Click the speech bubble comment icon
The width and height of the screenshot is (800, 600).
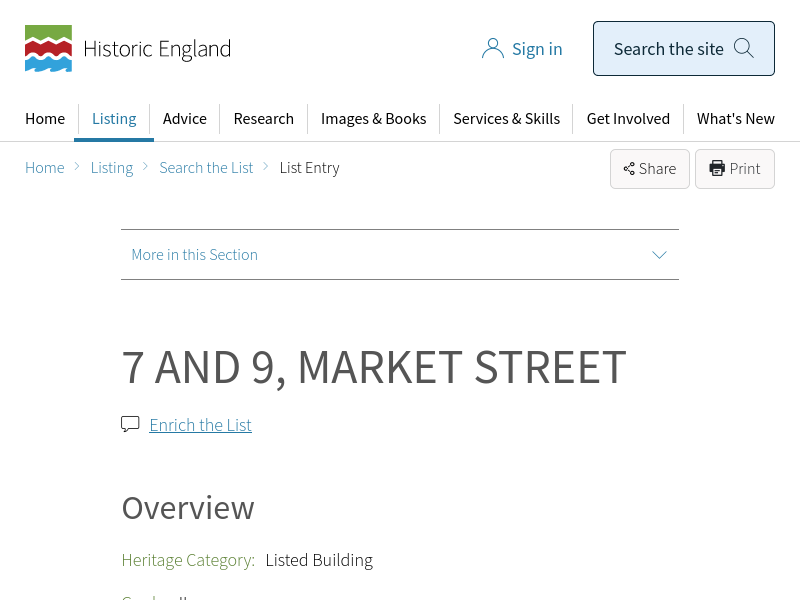[x=130, y=424]
